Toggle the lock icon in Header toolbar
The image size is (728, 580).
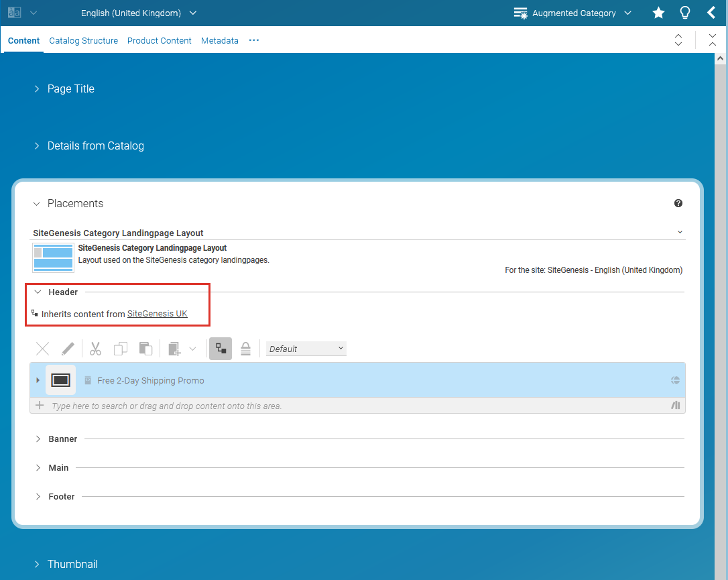[246, 349]
